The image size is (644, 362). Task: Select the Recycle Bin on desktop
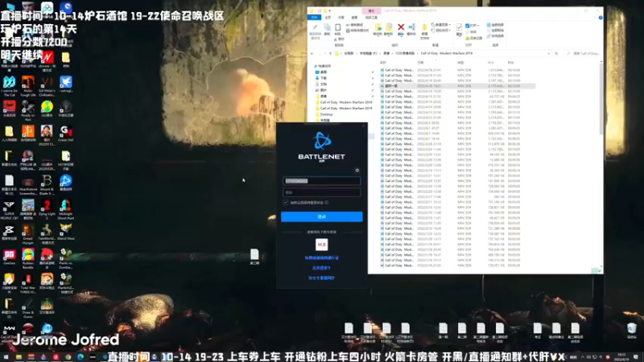pos(632,331)
